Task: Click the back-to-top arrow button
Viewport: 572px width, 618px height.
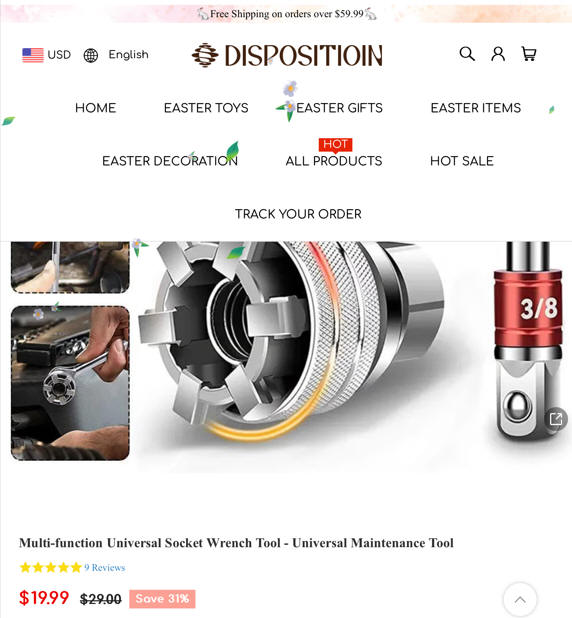Action: click(520, 599)
